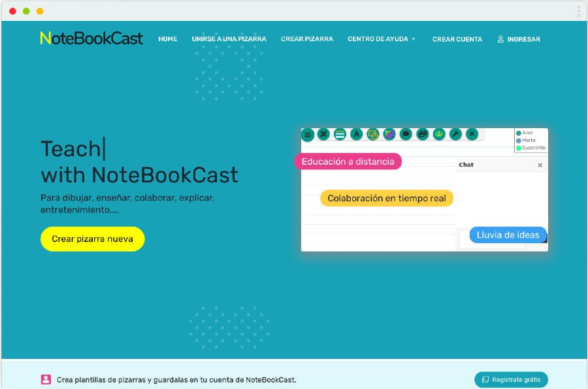588x389 pixels.
Task: Click the page icon in Regístrate grátis button
Action: tap(485, 379)
